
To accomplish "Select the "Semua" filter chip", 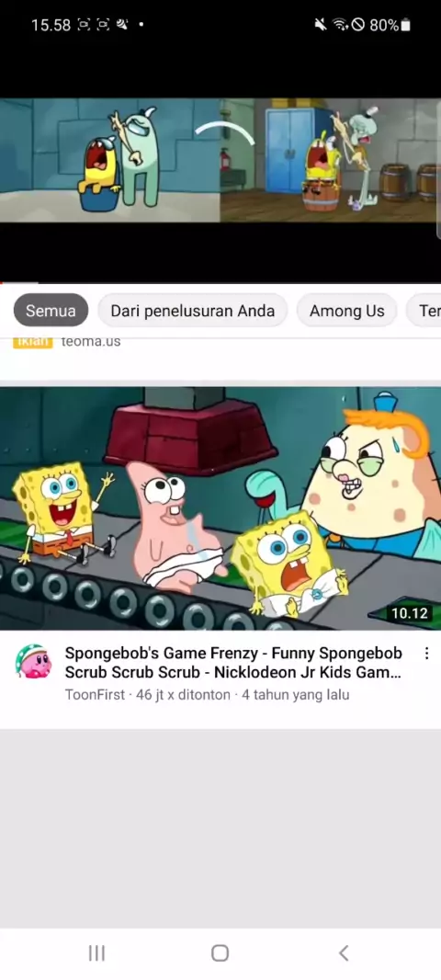I will pyautogui.click(x=51, y=311).
